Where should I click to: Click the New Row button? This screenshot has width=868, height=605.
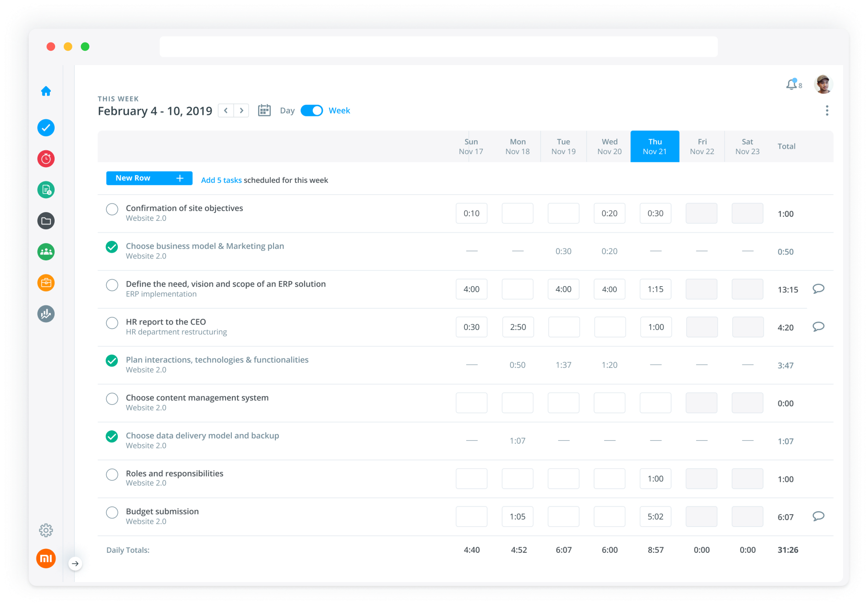point(149,178)
